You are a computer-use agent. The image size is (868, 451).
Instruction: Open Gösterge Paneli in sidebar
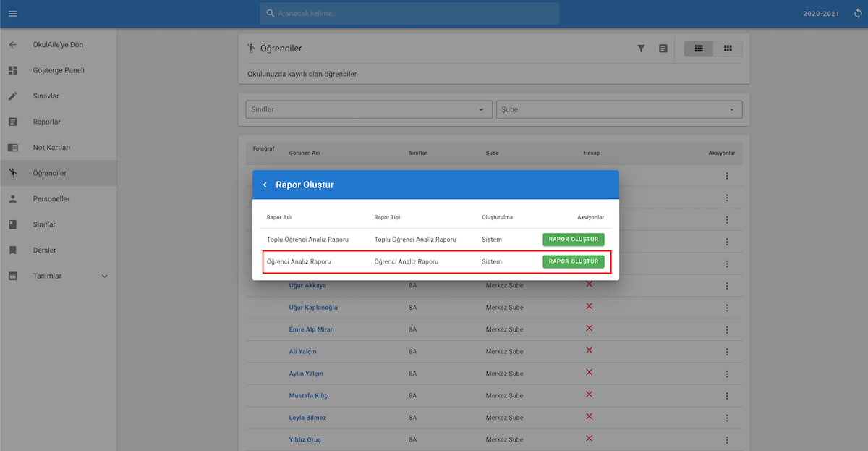pyautogui.click(x=58, y=70)
